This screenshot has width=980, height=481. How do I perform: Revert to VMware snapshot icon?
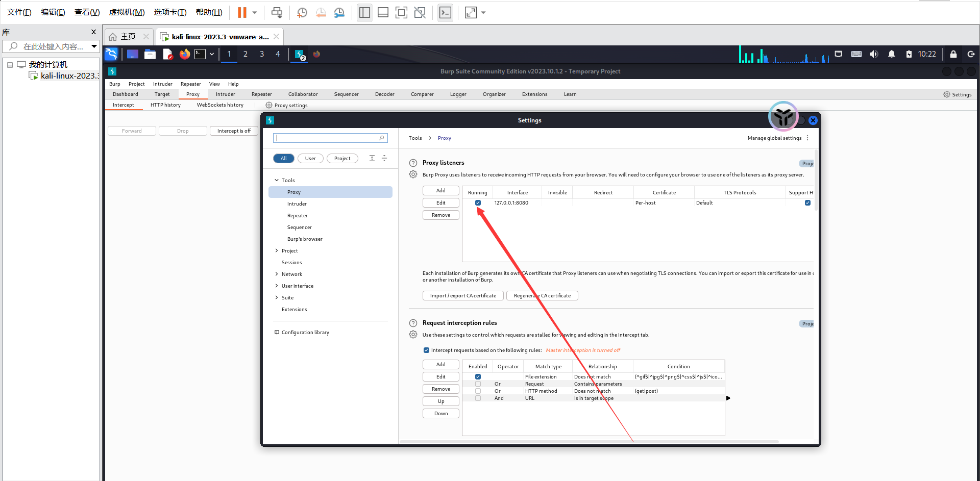click(321, 12)
